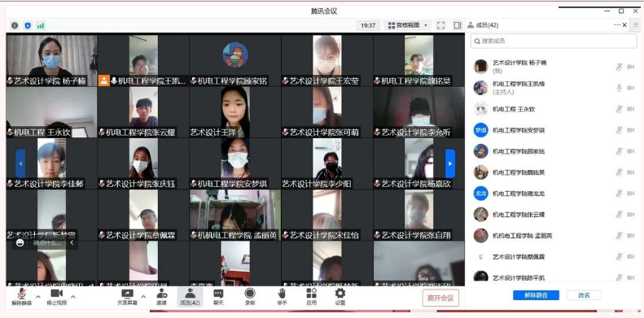The height and width of the screenshot is (318, 644).
Task: Check network signal strength indicator icon
Action: [40, 25]
